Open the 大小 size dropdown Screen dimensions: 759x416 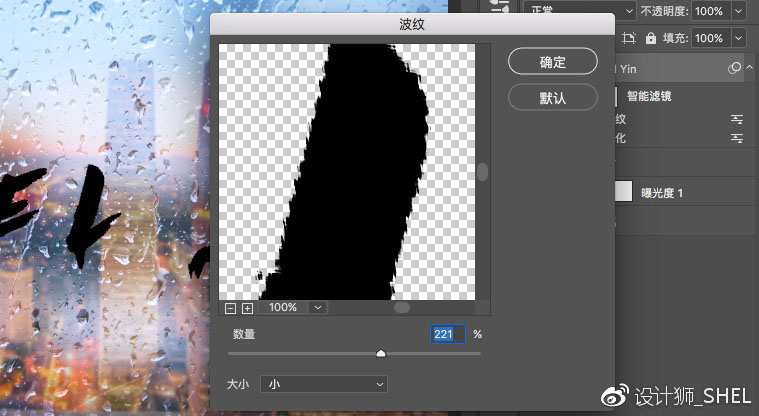(x=323, y=384)
